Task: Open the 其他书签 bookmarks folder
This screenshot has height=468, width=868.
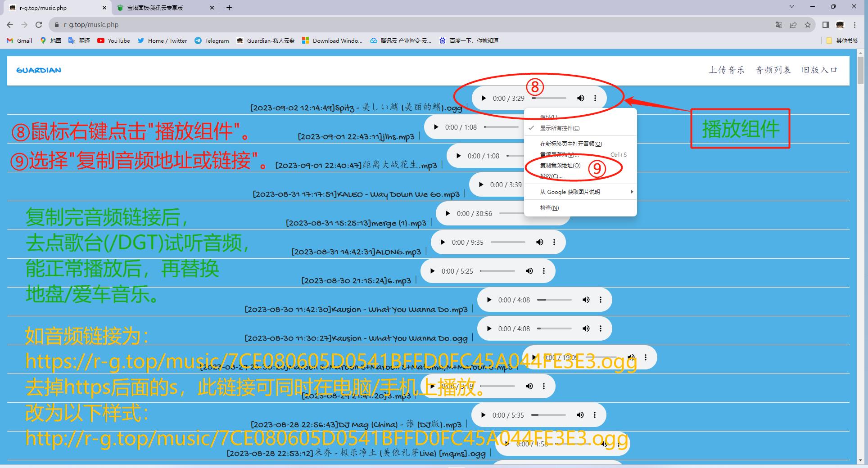Action: pos(842,40)
